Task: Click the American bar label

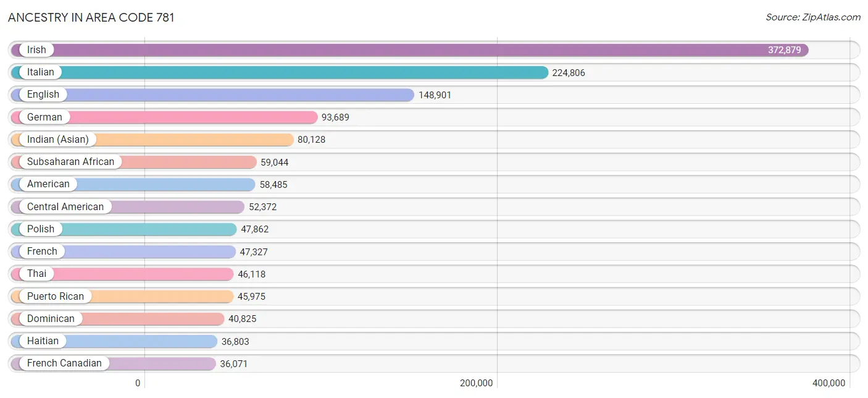Action: point(48,184)
